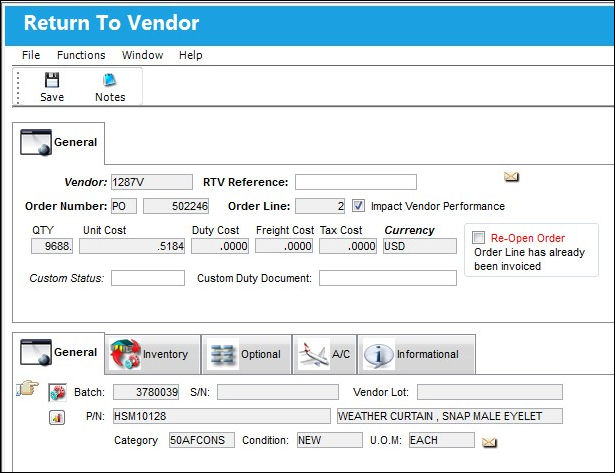
Task: Open the Window menu
Action: (x=142, y=55)
